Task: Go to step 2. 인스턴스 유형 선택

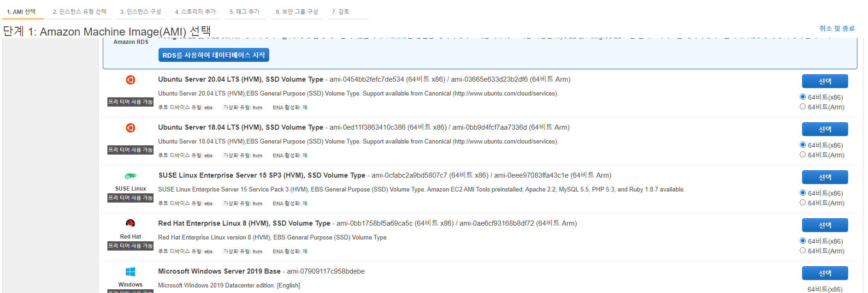Action: pyautogui.click(x=79, y=12)
